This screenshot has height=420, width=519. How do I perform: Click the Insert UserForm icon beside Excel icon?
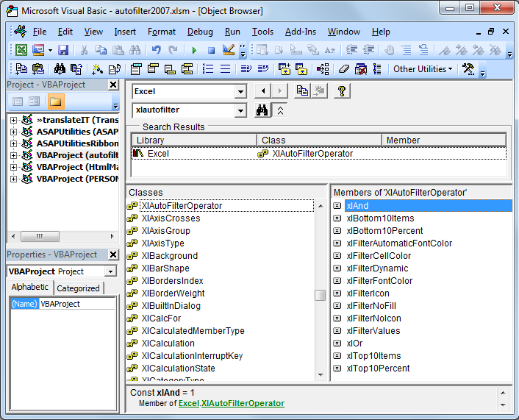(x=38, y=50)
